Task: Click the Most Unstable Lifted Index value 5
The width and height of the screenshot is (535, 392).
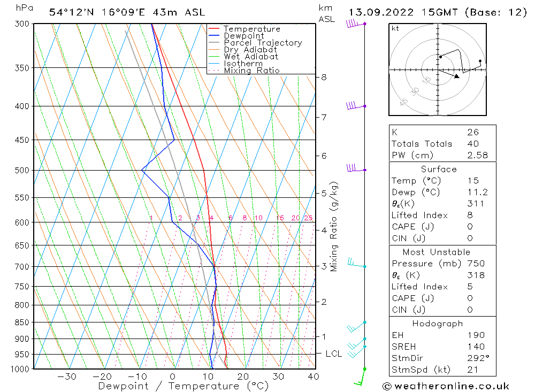Action: click(x=470, y=287)
